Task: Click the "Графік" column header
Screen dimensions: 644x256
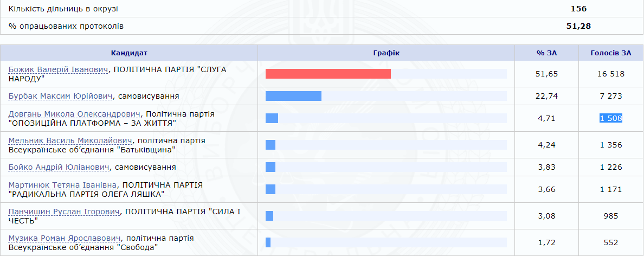Action: coord(386,53)
